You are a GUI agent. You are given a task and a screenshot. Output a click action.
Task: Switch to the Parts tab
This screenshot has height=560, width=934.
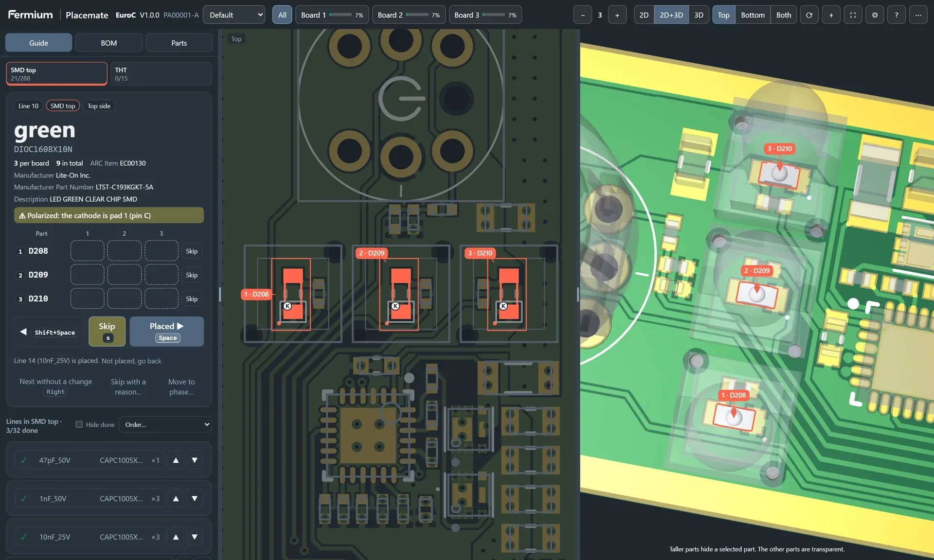[x=179, y=43]
